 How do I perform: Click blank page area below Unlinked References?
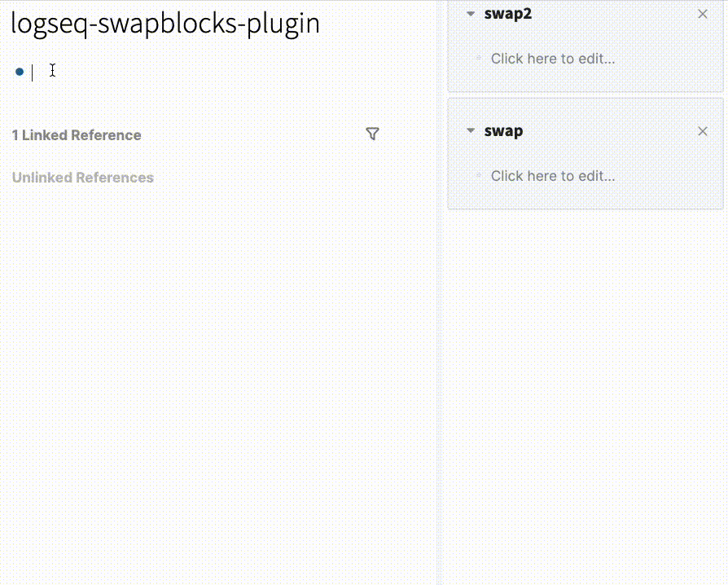click(204, 367)
